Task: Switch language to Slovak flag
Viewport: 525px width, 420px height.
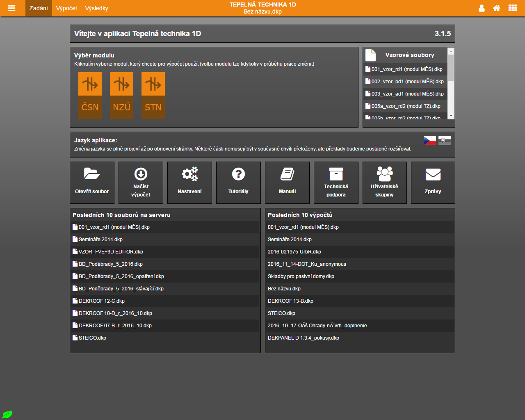Action: coord(445,141)
